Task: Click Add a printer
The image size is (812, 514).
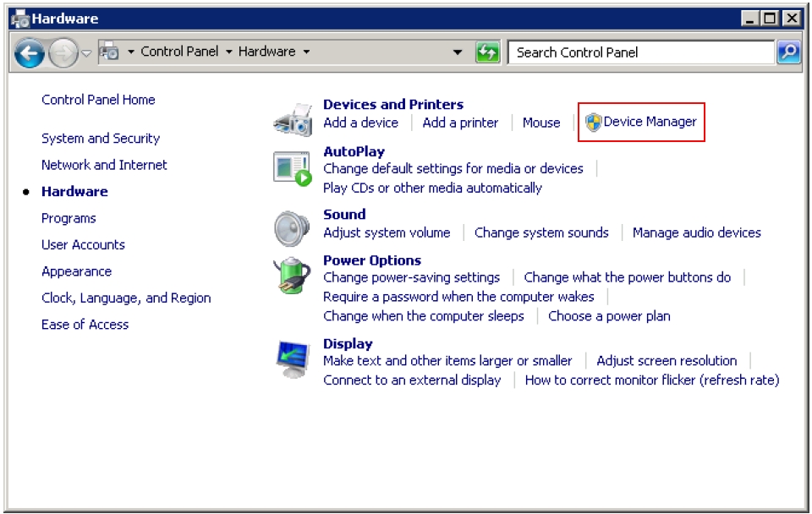Action: [459, 123]
